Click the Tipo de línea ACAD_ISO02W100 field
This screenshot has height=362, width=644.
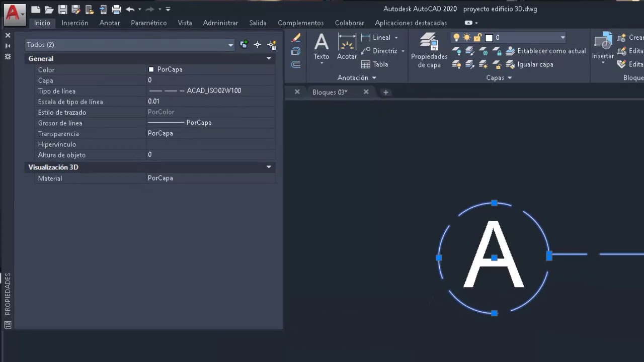(211, 91)
